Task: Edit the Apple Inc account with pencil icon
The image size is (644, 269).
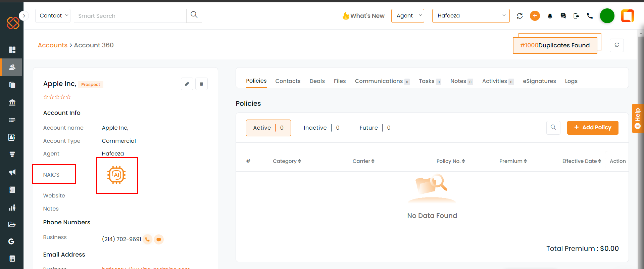Action: click(x=187, y=84)
